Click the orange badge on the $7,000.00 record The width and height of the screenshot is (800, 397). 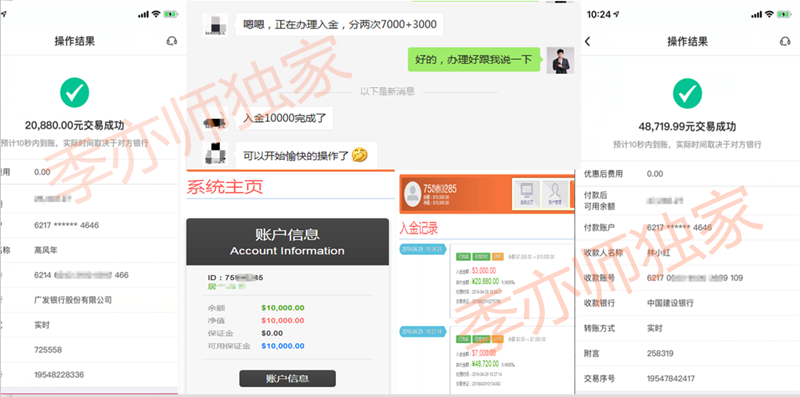[x=497, y=339]
